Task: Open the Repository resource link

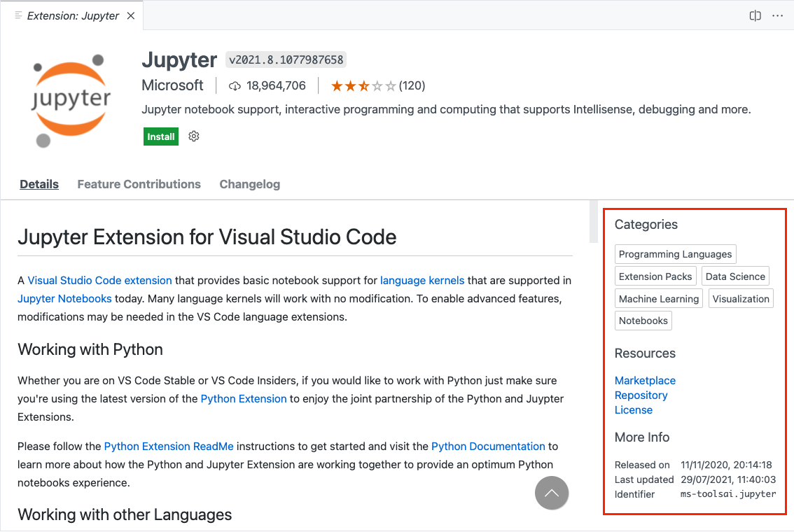Action: point(641,395)
